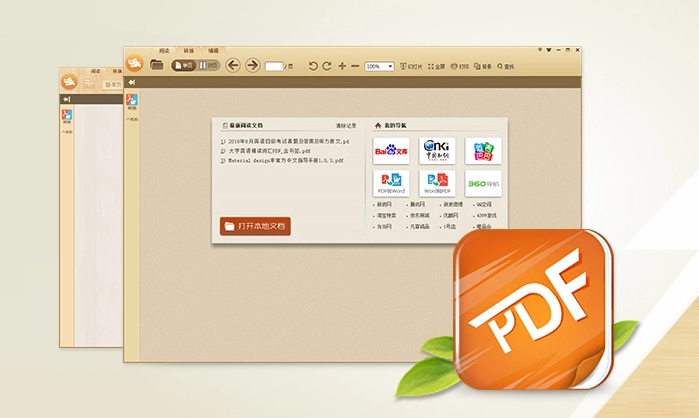699x418 pixels.
Task: Click orange app logo in back window
Action: [x=69, y=82]
